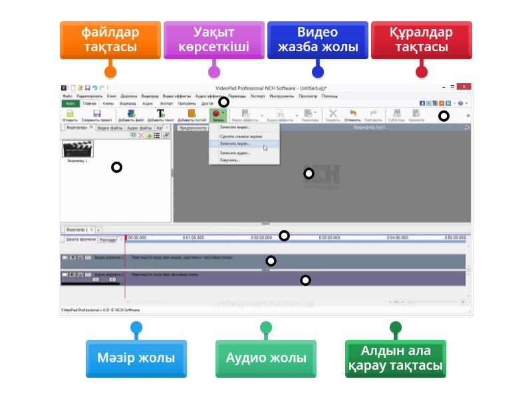Select Видеоряд 1 clapperboard thumbnail
Screen dimensions: 532x399
[x=78, y=149]
